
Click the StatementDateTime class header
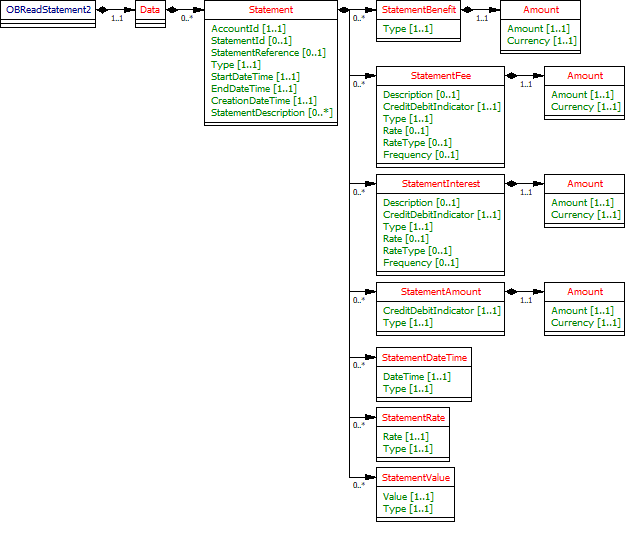tap(422, 358)
